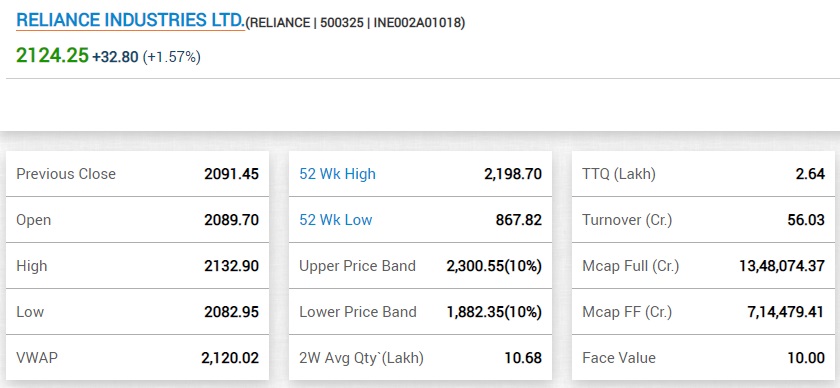Open the RELIANCE INDUSTRIES LTD. company link
This screenshot has width=840, height=388.
(130, 20)
